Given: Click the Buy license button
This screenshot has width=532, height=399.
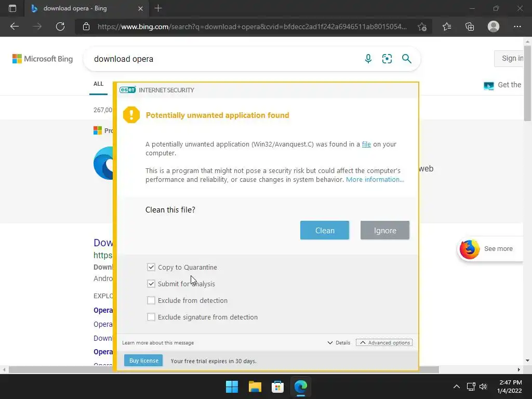Looking at the screenshot, I should [x=143, y=361].
